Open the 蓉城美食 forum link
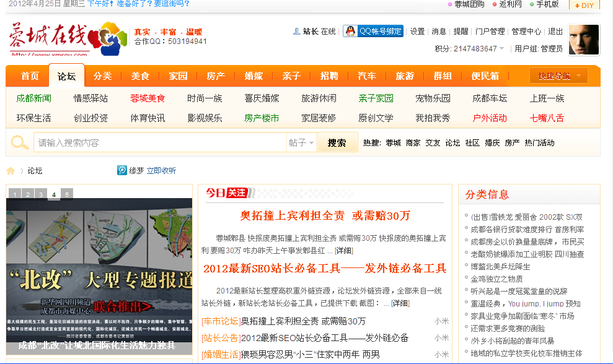This screenshot has height=364, width=613. pos(148,98)
